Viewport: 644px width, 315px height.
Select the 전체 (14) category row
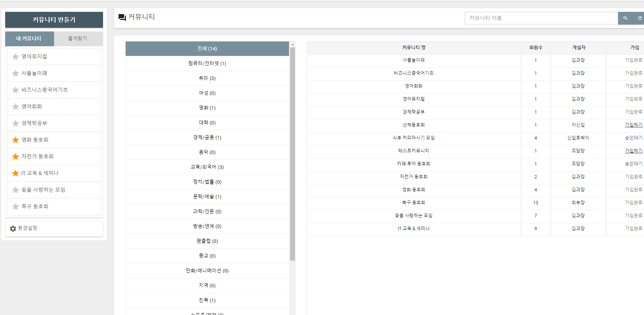207,48
